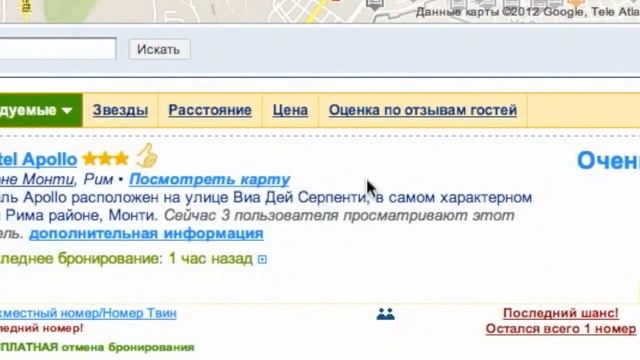Click Последний шанс! link
The width and height of the screenshot is (640, 360).
[561, 313]
